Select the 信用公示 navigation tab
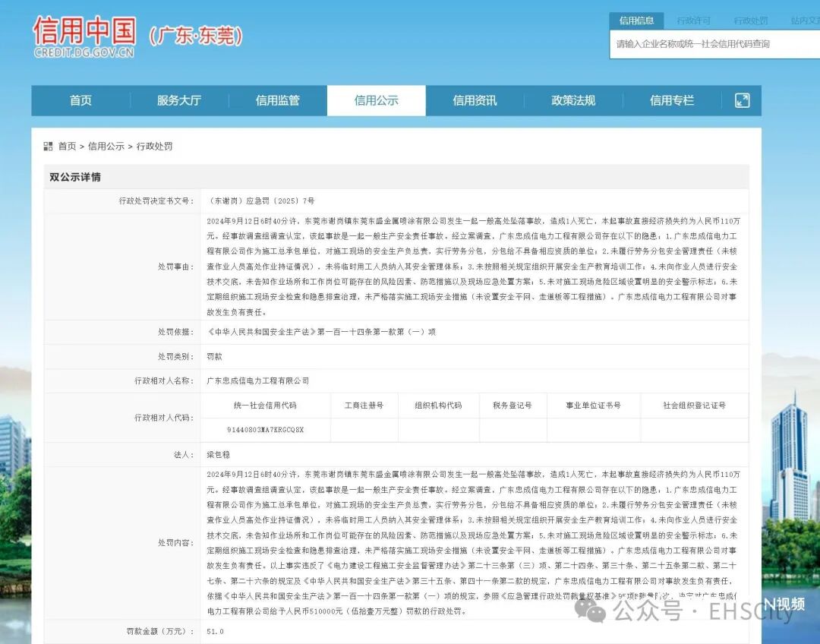 click(377, 100)
